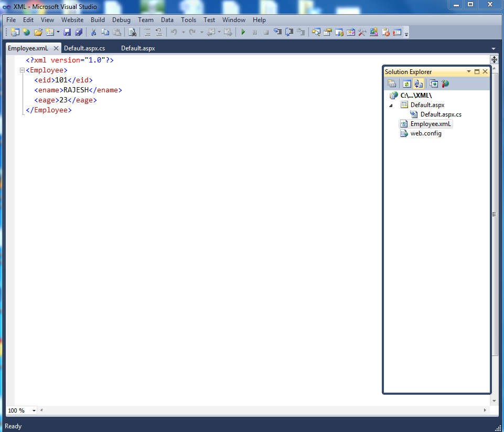504x432 pixels.
Task: Toggle Nest Related Files in Solution Explorer
Action: 418,83
